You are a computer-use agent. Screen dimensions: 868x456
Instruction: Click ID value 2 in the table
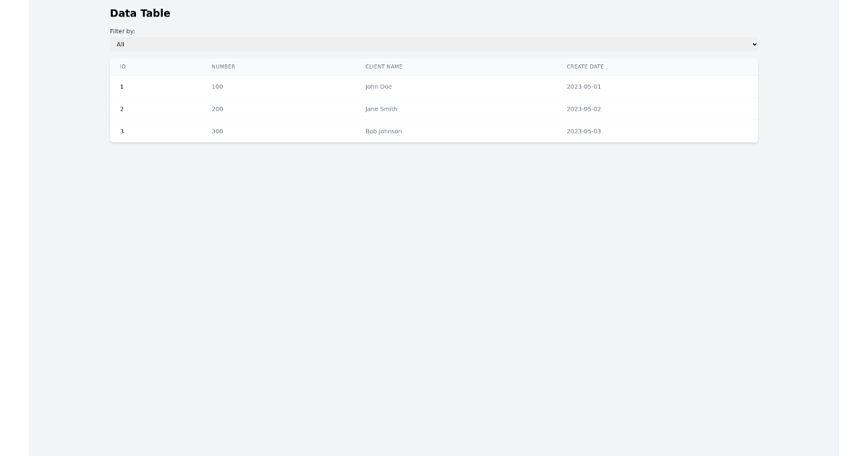pyautogui.click(x=122, y=109)
